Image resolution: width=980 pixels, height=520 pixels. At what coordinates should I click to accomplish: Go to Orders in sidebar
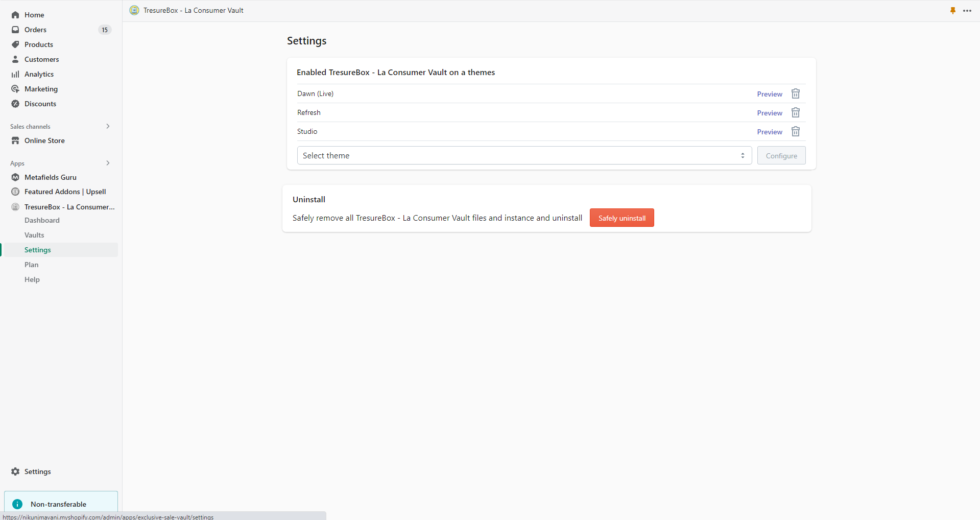[35, 30]
